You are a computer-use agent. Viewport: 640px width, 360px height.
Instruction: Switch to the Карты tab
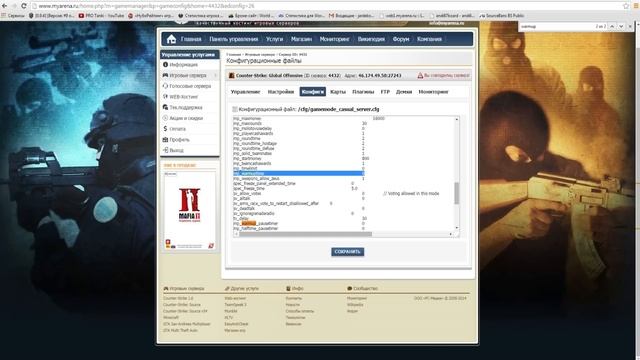click(x=338, y=92)
